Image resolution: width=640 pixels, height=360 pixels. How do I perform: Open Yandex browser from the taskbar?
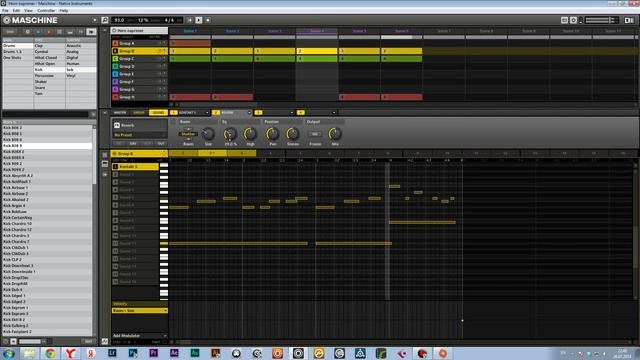pyautogui.click(x=71, y=353)
